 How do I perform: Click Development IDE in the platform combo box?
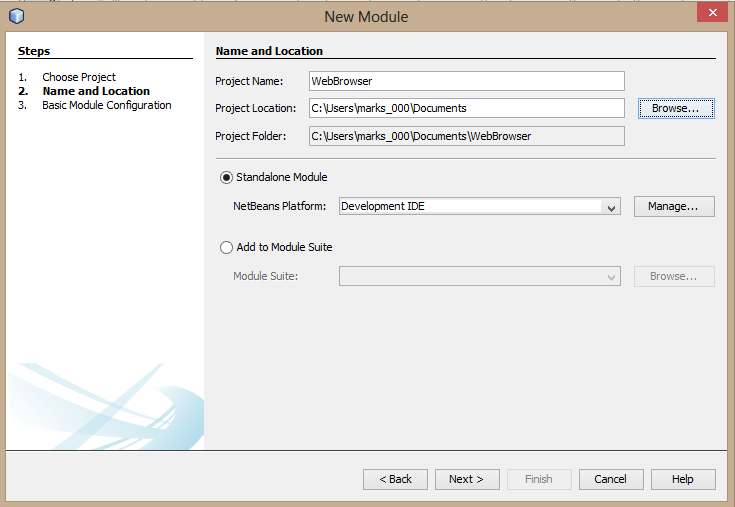pos(470,207)
